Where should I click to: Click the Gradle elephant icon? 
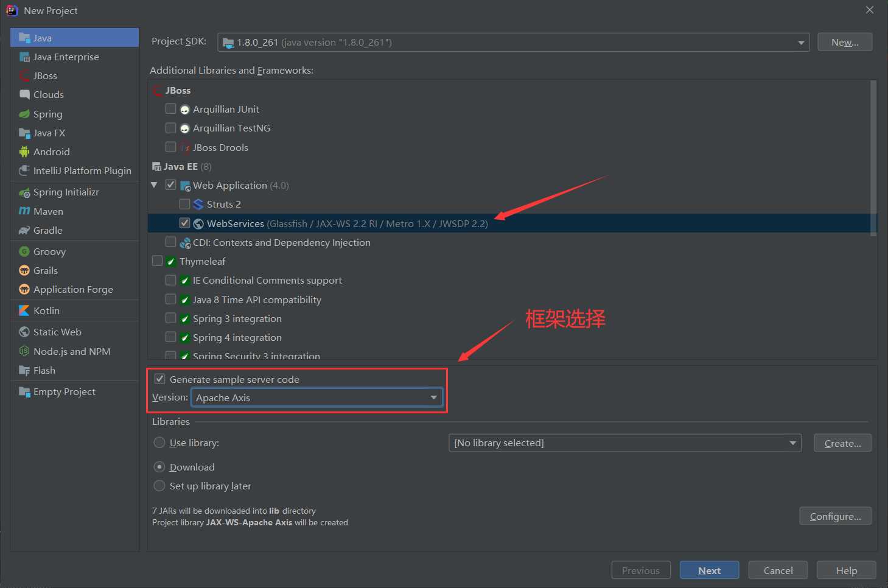click(24, 230)
